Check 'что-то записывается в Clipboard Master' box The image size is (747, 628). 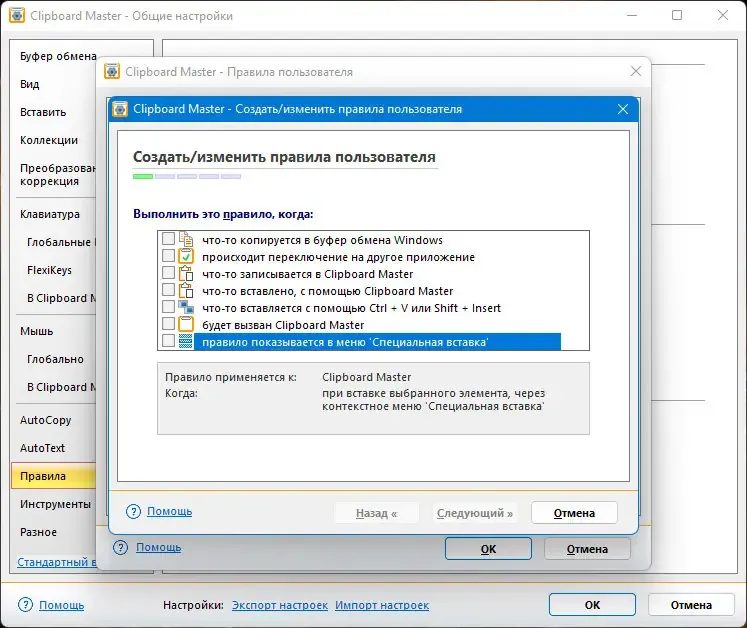[x=168, y=273]
